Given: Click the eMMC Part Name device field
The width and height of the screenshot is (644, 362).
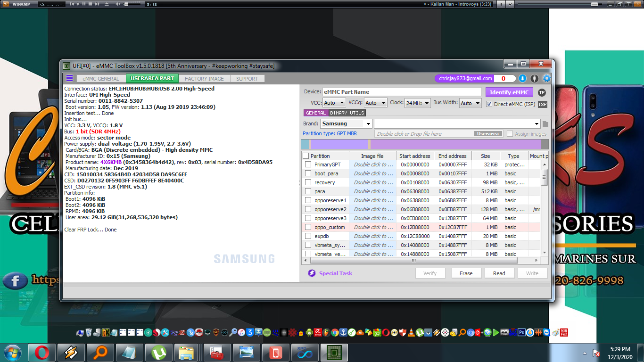Looking at the screenshot, I should (402, 92).
